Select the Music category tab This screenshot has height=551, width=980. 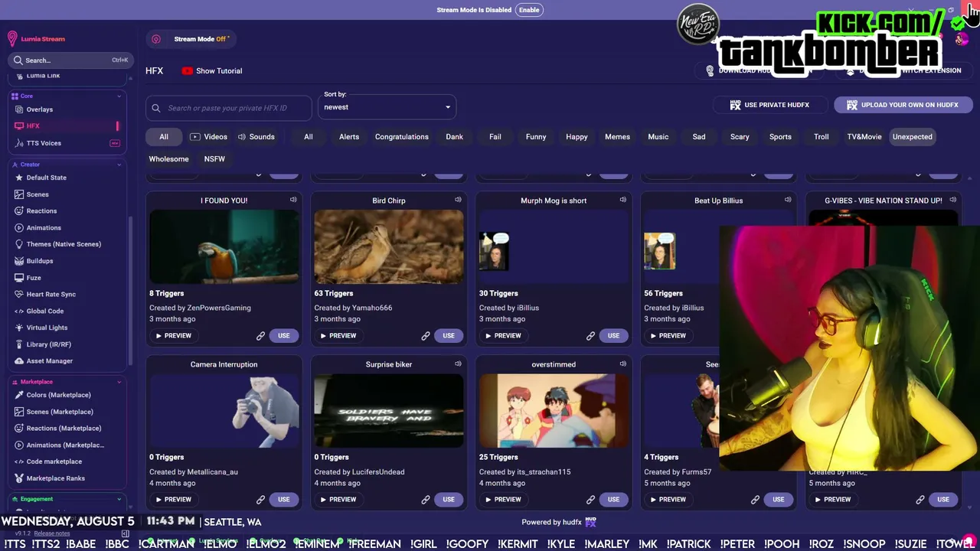658,137
